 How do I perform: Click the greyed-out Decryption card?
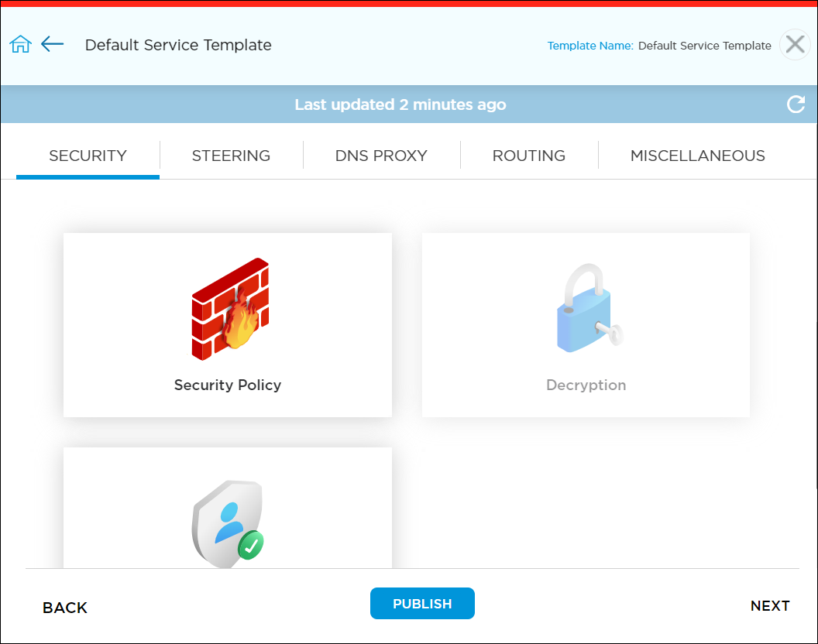[x=586, y=325]
